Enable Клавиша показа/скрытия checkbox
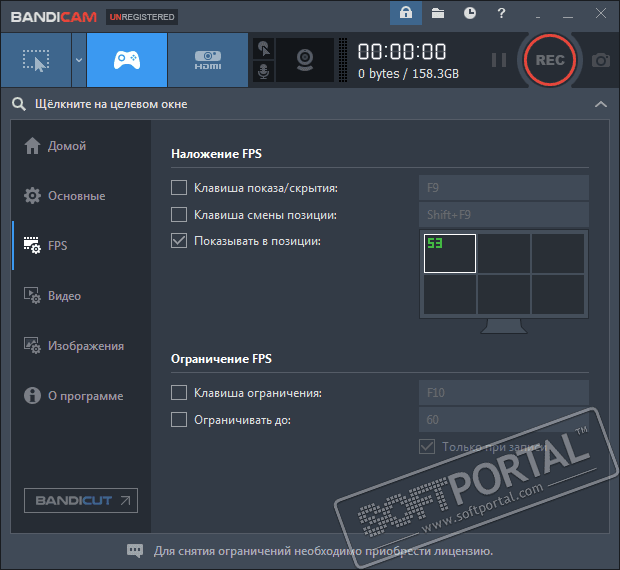This screenshot has height=570, width=620. point(179,188)
